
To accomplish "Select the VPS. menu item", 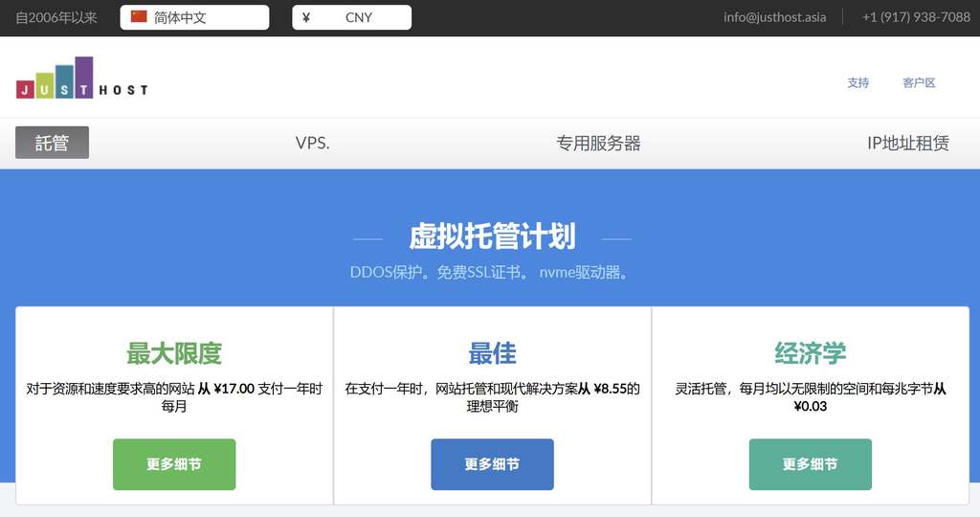I will [x=313, y=144].
